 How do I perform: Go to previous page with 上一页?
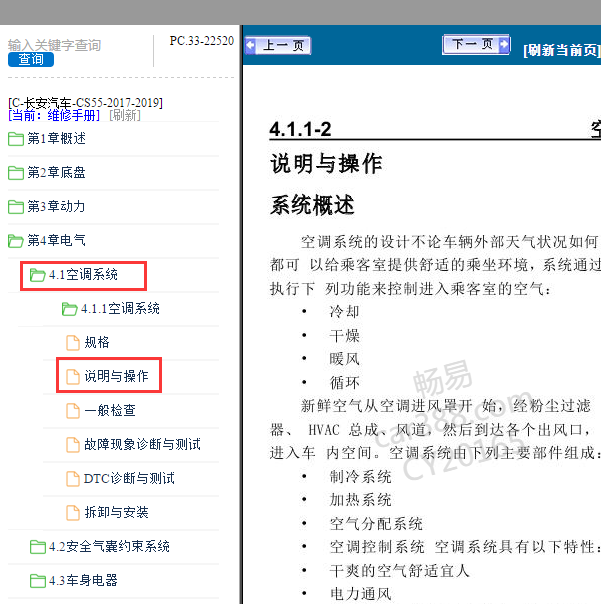(x=278, y=45)
